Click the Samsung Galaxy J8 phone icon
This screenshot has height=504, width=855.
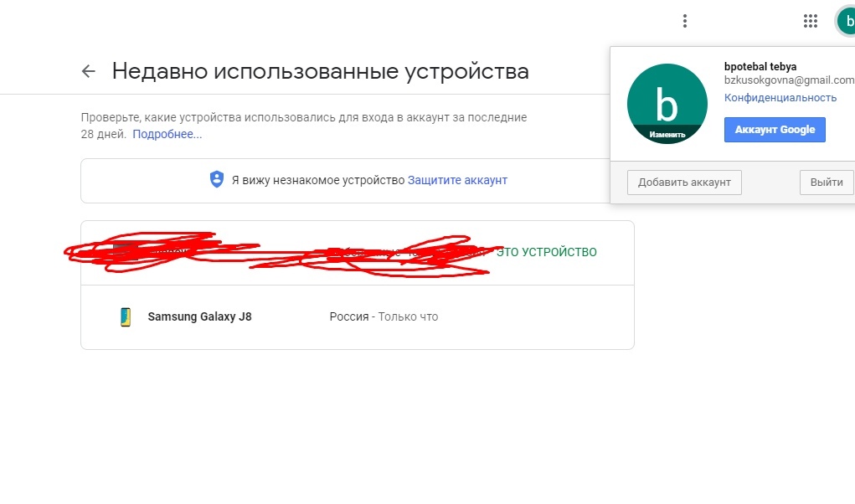[126, 316]
